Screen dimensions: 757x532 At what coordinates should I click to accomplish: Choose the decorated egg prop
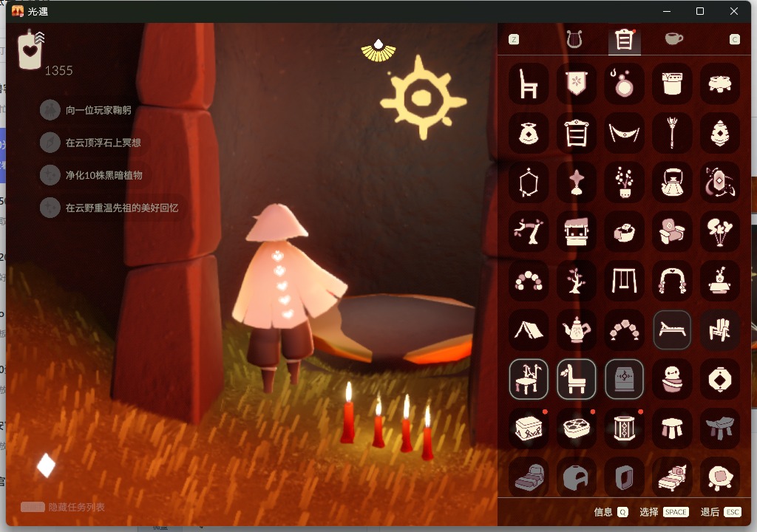(719, 133)
